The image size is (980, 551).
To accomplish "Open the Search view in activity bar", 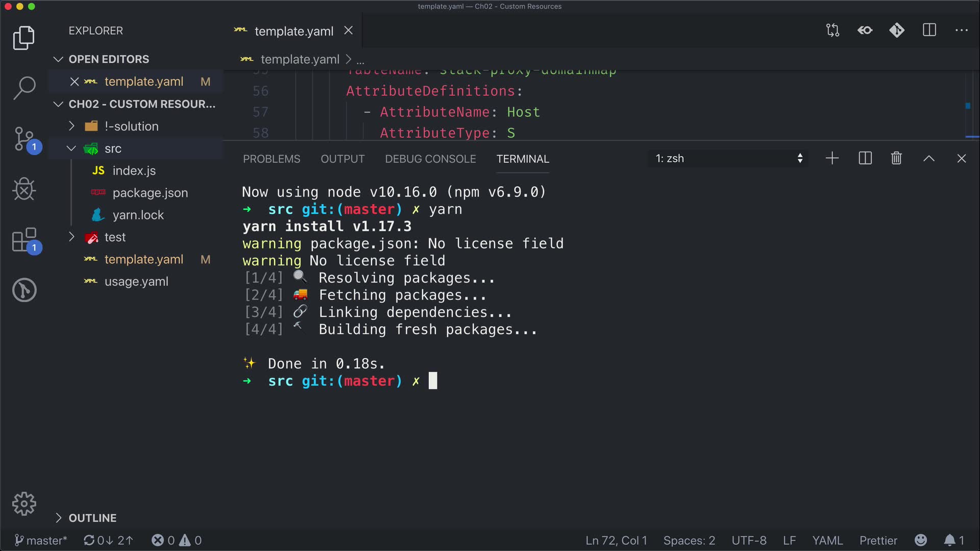I will click(x=24, y=88).
